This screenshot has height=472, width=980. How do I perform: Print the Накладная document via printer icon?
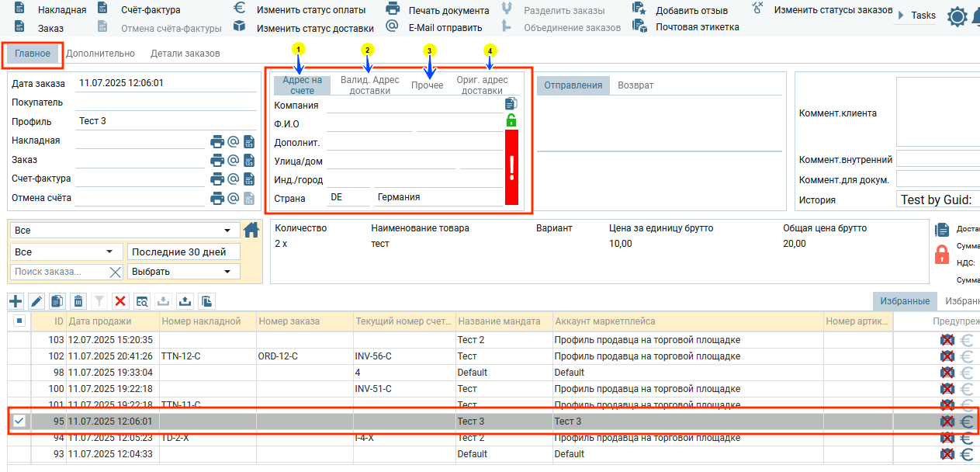217,141
